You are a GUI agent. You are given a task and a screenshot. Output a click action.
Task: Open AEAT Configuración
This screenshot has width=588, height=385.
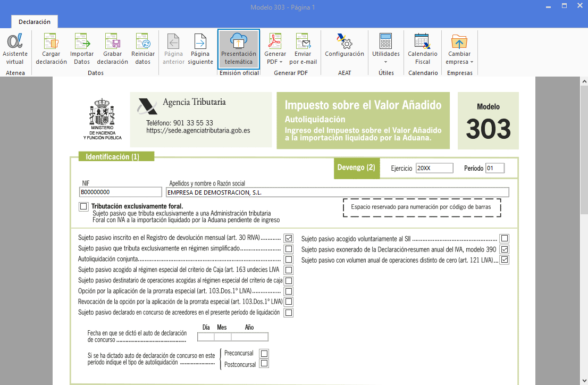[x=345, y=46]
